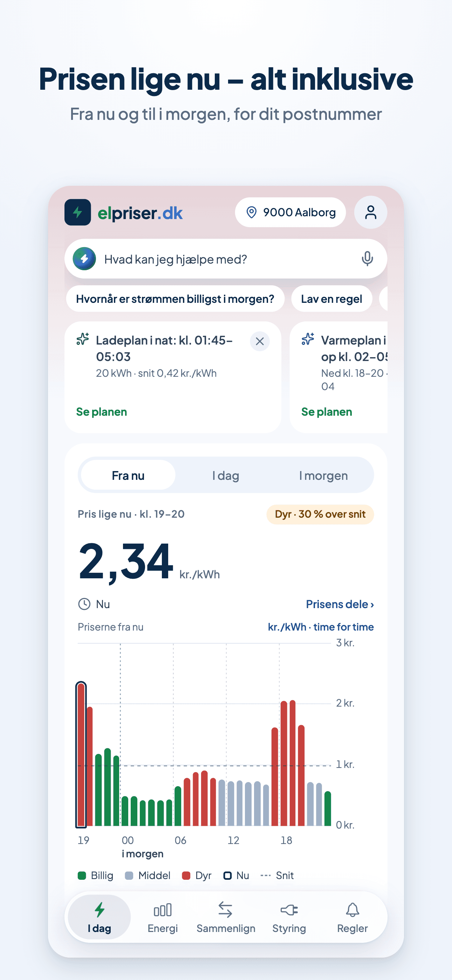Click the green Billig legend swatch
The width and height of the screenshot is (452, 980).
tap(82, 876)
